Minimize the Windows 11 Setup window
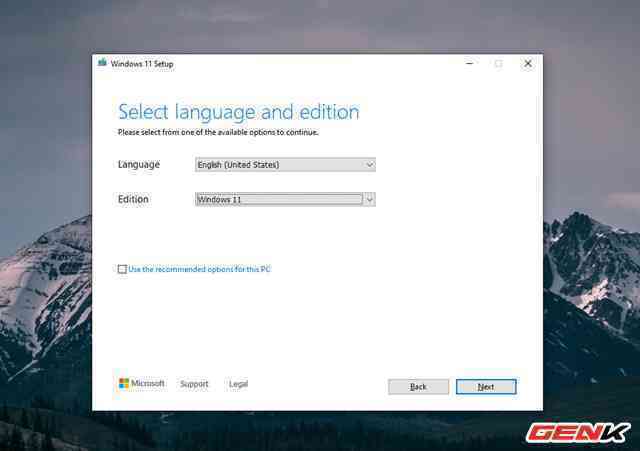 point(469,64)
